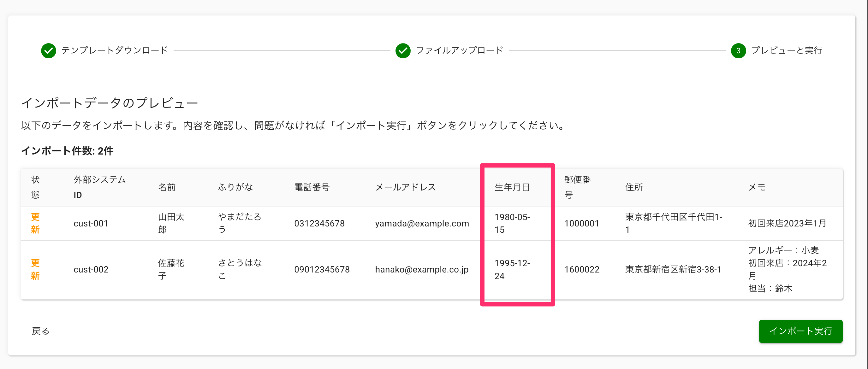868x369 pixels.
Task: Click the 名前 column header
Action: coord(167,187)
